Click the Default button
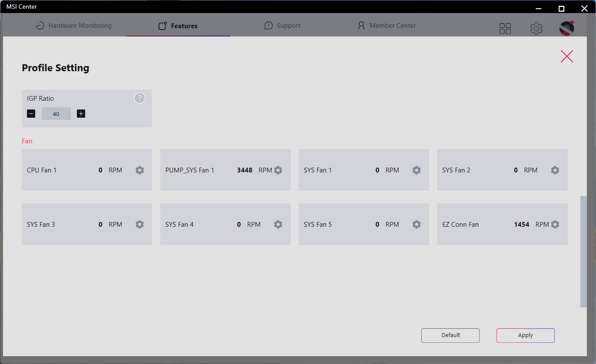596x364 pixels. tap(450, 335)
